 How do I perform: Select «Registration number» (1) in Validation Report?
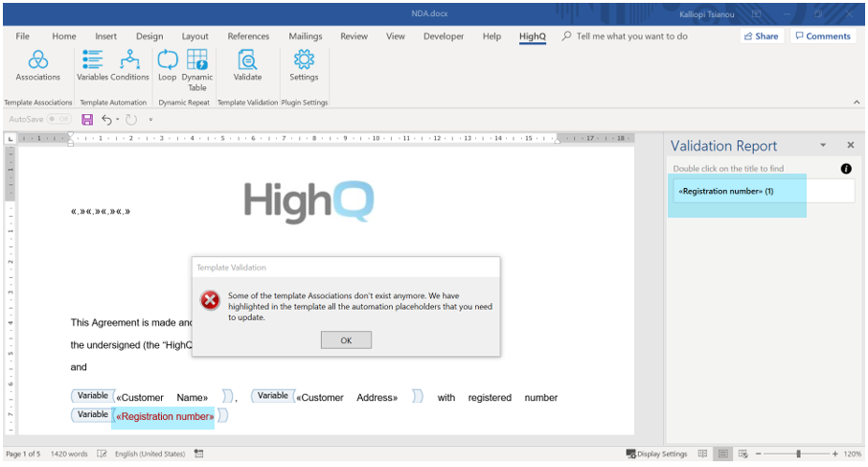tap(726, 191)
